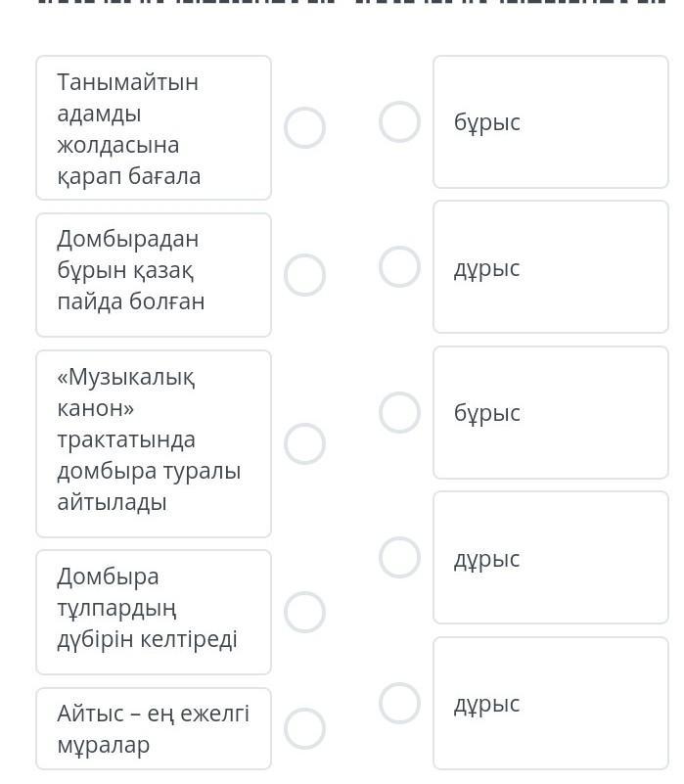Click the topmost «бұрыс» answer card
Viewport: 684px width, 784px height.
pyautogui.click(x=551, y=122)
